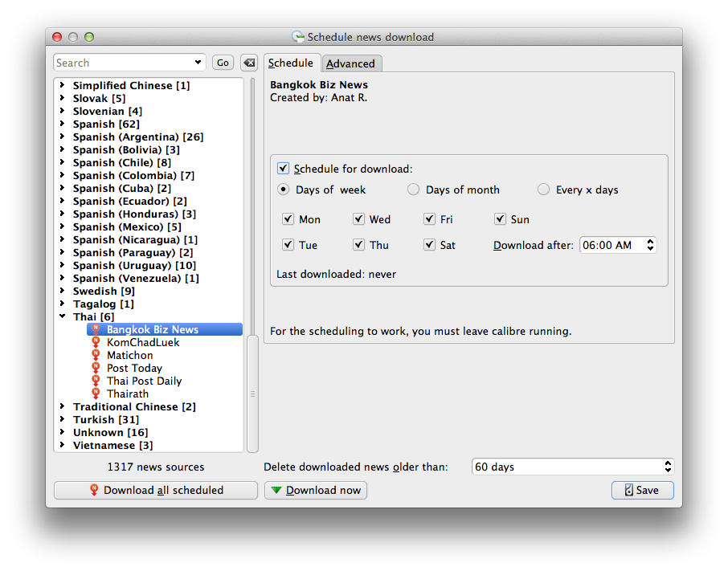Expand the Turkish news sources group

click(62, 419)
